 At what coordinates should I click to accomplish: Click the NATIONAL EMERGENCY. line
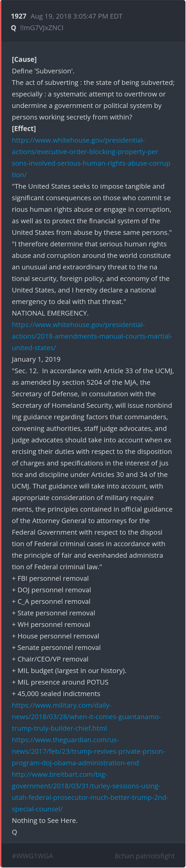50,313
